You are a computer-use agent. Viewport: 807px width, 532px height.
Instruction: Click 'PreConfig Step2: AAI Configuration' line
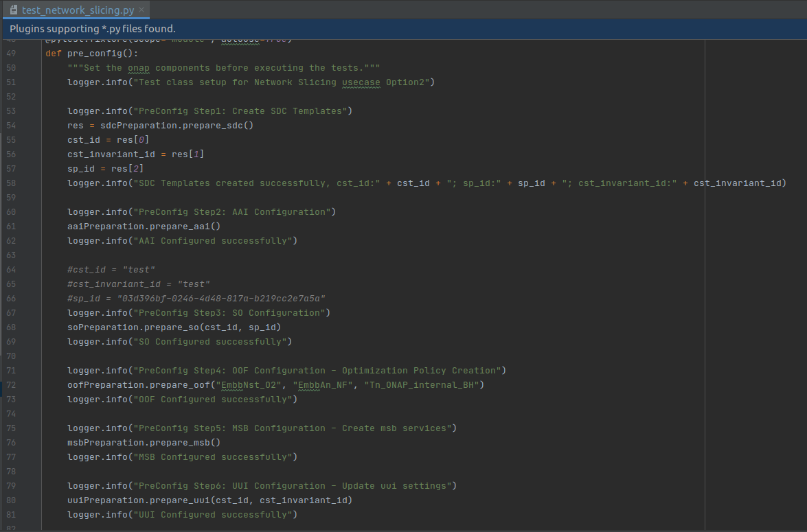click(x=202, y=212)
